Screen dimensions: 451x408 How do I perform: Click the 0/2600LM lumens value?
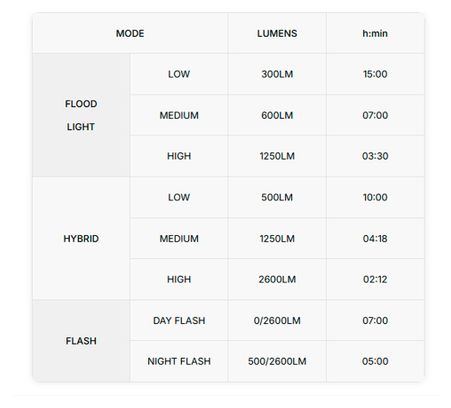coord(277,320)
